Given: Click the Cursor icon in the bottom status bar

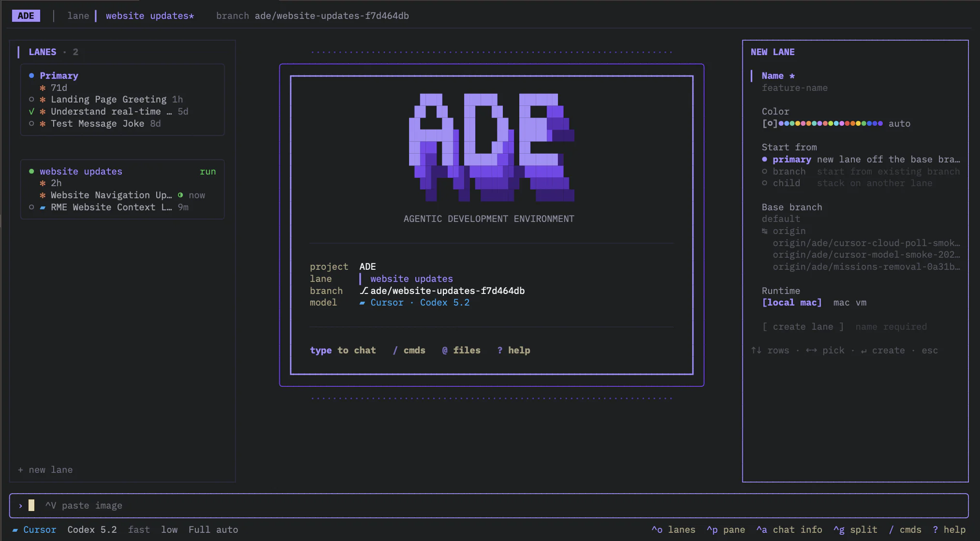Looking at the screenshot, I should pyautogui.click(x=15, y=530).
